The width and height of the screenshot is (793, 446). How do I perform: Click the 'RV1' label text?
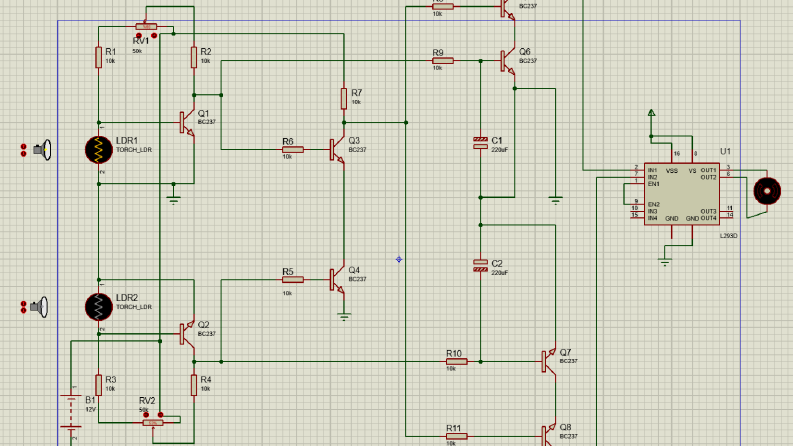(x=141, y=41)
